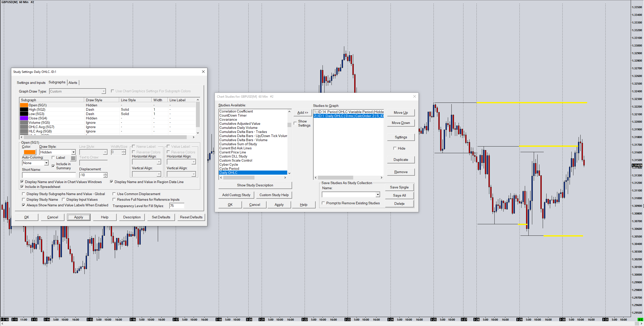Click the purple Close (SG4) subgraph color

[24, 118]
